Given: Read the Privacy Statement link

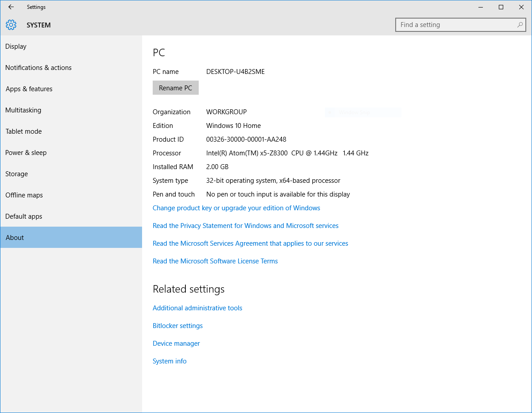Looking at the screenshot, I should tap(246, 226).
